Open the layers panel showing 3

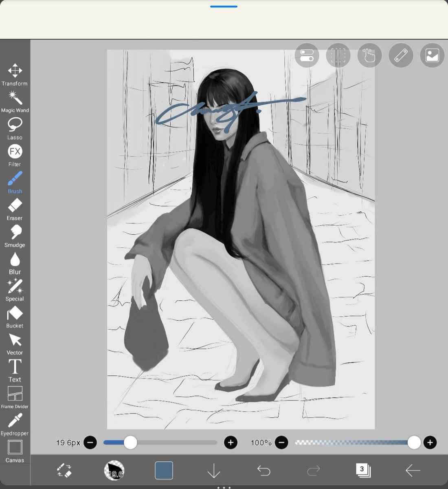point(362,470)
